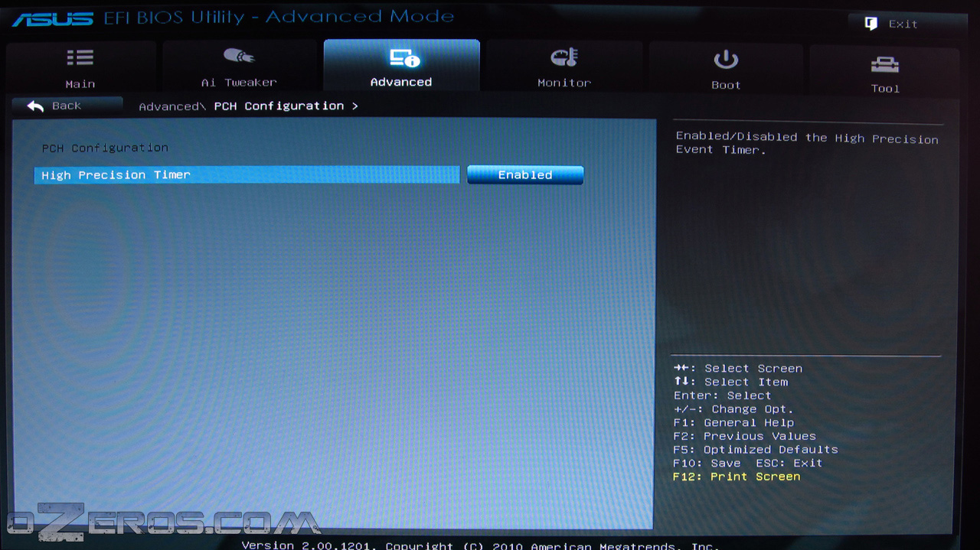The height and width of the screenshot is (550, 980).
Task: Click the PCH Configuration section heading
Action: point(105,148)
